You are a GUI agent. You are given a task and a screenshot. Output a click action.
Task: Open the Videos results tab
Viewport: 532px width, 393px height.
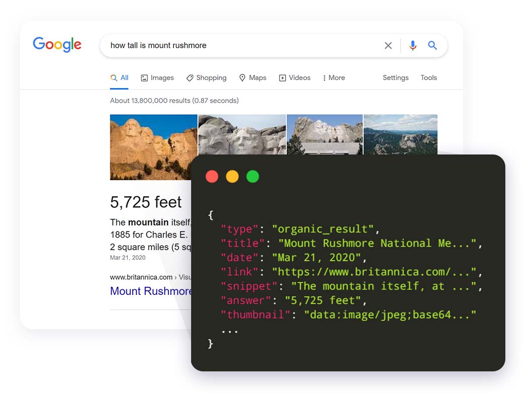click(295, 78)
